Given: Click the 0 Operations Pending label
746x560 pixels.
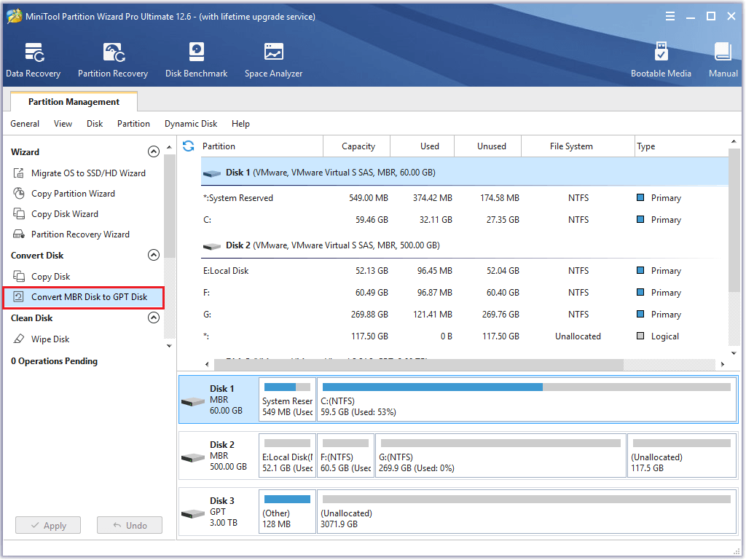Looking at the screenshot, I should pos(54,361).
